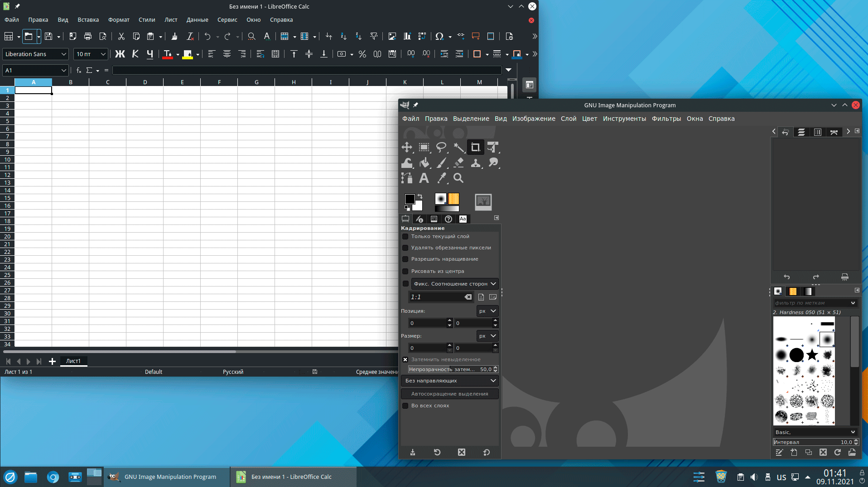Open the special character Omega icon
The image size is (868, 487).
point(439,36)
